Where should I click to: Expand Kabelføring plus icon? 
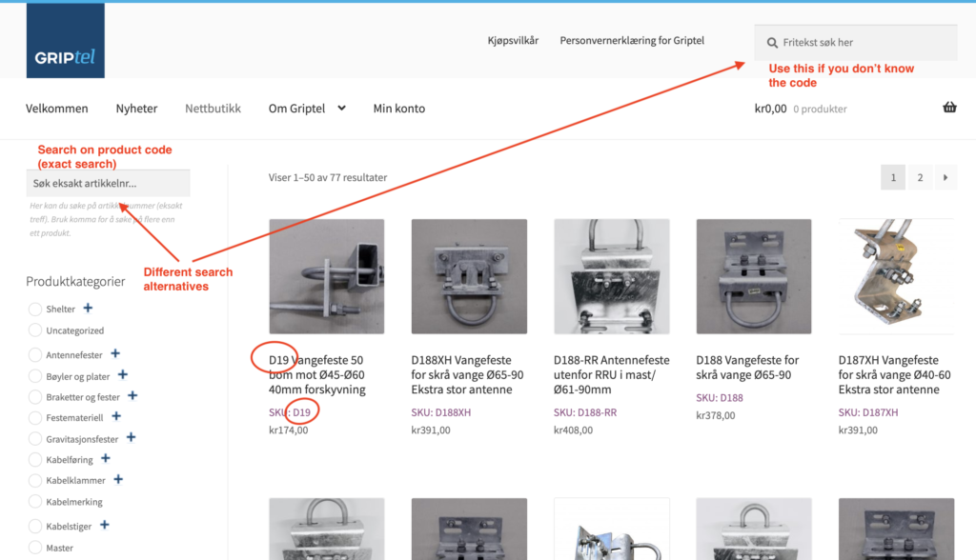(x=105, y=459)
